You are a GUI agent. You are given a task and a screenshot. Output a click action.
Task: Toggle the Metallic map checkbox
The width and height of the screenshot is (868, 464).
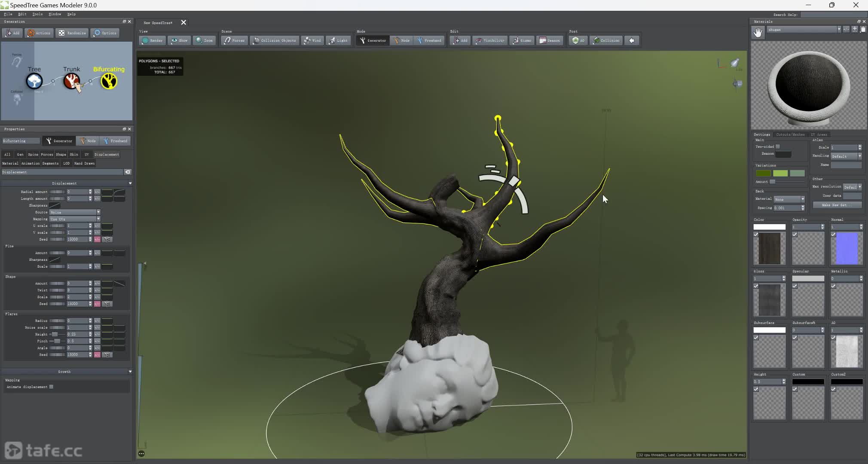coord(833,286)
